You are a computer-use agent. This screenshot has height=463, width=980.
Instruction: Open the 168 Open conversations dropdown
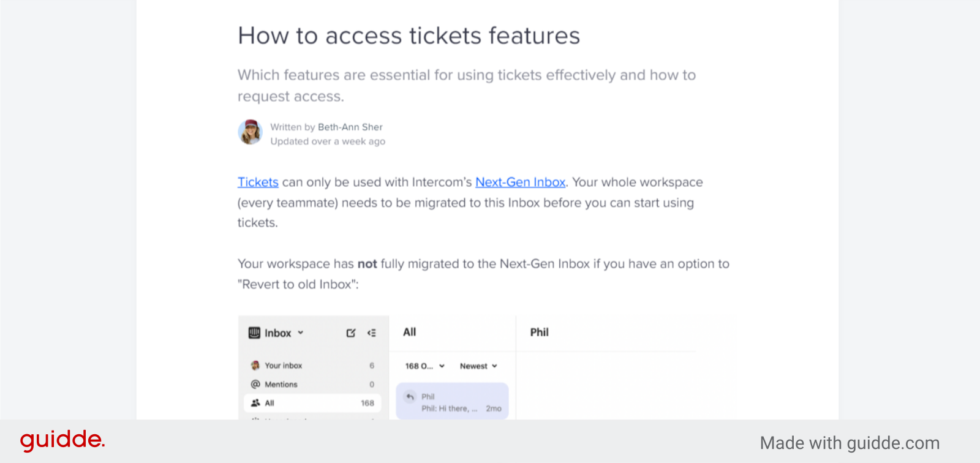[424, 366]
